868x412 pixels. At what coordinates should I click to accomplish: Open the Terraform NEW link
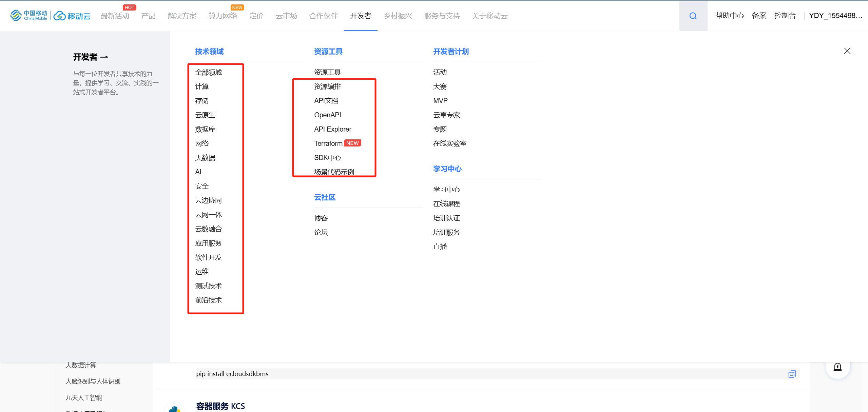(x=337, y=143)
